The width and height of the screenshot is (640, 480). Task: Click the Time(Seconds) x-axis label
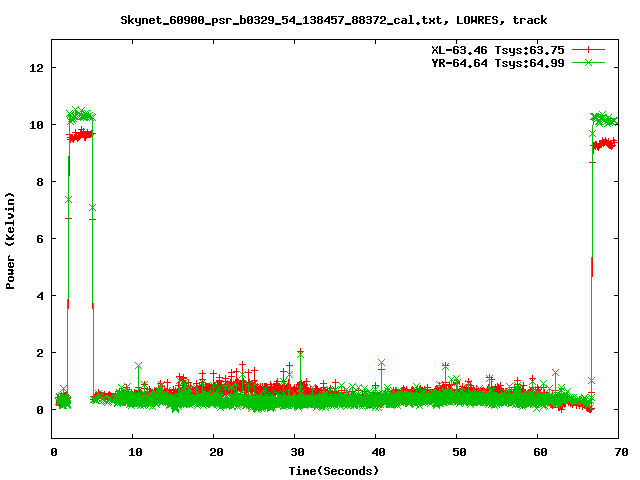coord(334,471)
